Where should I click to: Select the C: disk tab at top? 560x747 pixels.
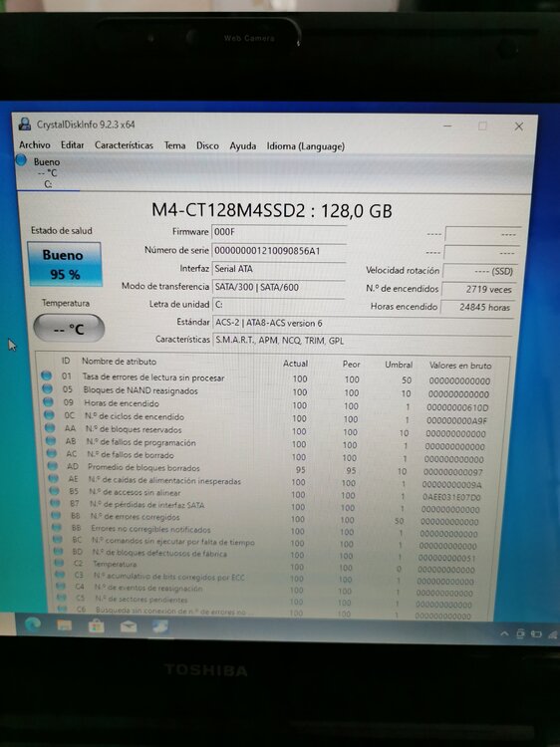(x=47, y=173)
